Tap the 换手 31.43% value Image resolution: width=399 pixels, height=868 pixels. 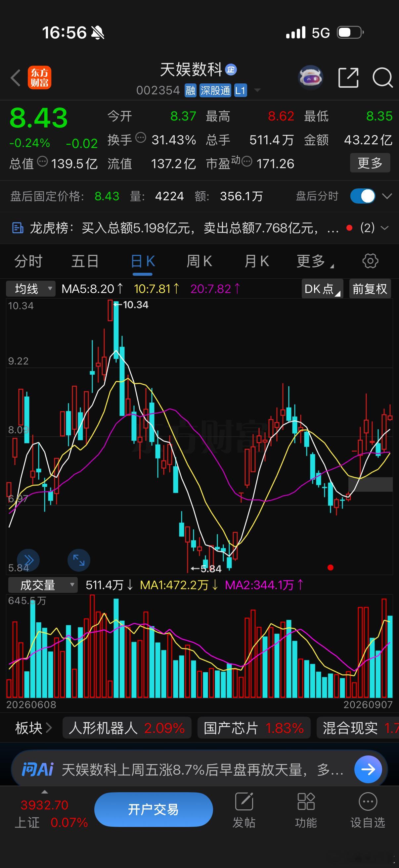point(174,140)
